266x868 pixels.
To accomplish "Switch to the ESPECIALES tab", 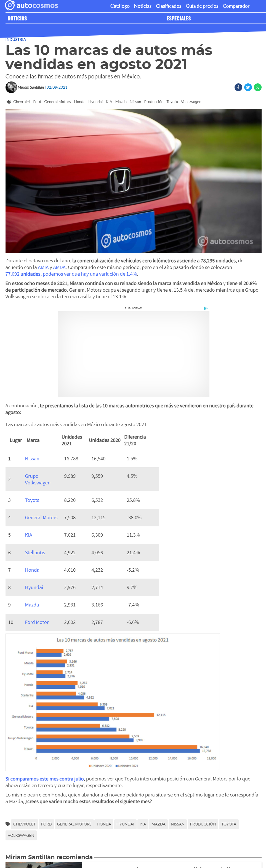I will 179,19.
